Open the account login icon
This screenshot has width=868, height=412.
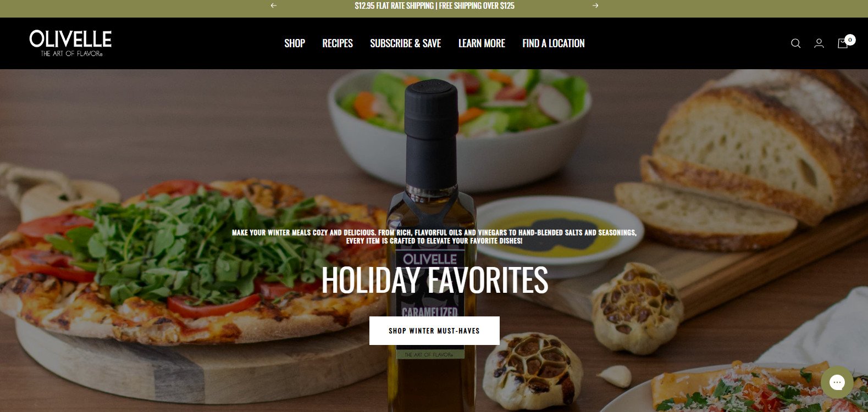click(819, 43)
